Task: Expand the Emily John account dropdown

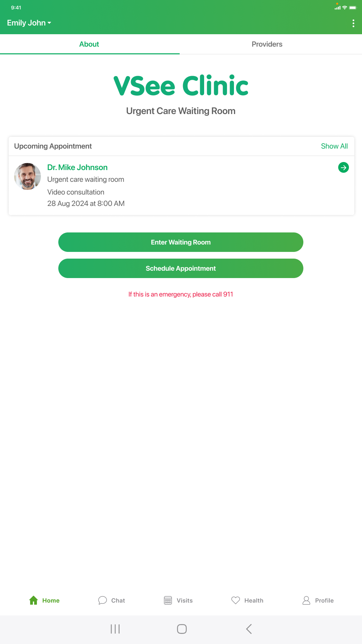Action: tap(29, 23)
